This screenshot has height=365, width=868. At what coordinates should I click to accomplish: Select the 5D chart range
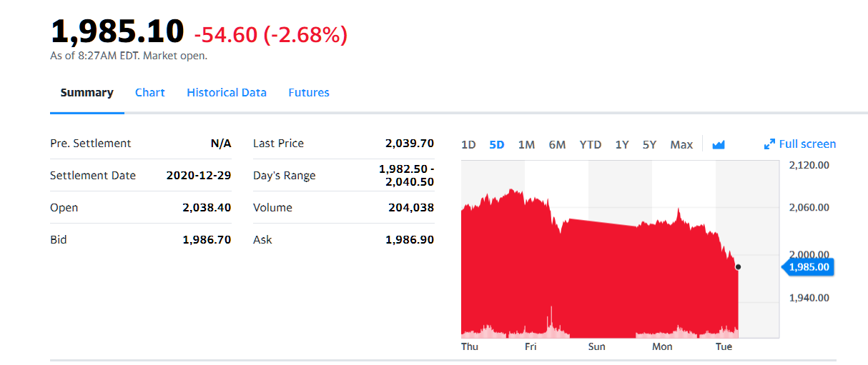(x=496, y=145)
